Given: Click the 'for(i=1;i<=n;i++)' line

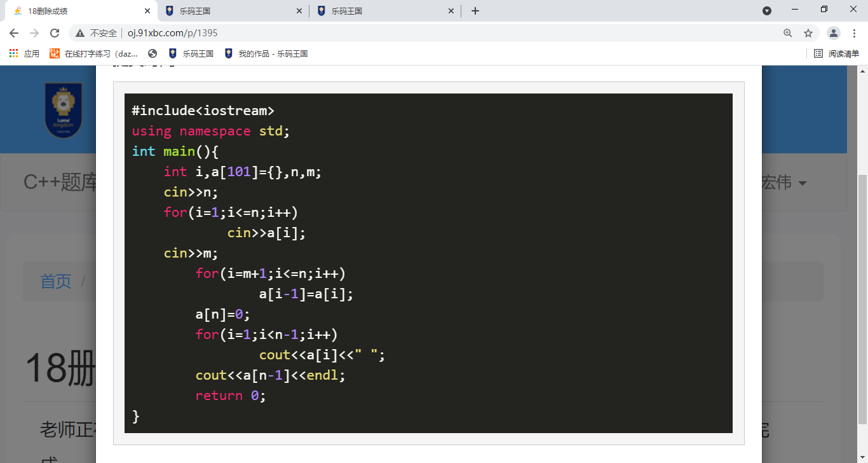Looking at the screenshot, I should pyautogui.click(x=231, y=212).
